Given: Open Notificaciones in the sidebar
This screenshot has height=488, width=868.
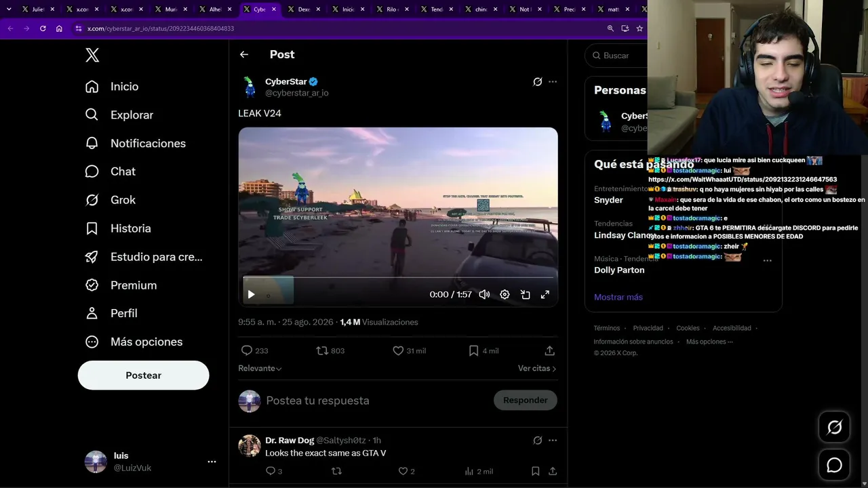Looking at the screenshot, I should tap(136, 144).
